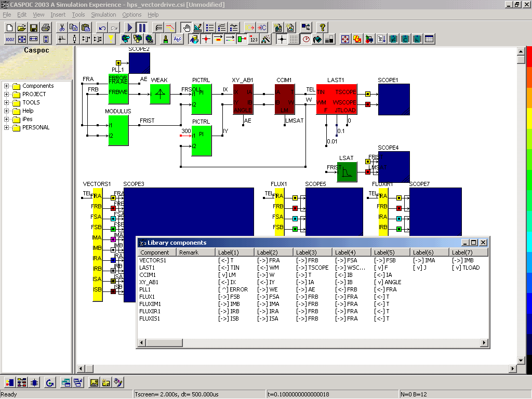Viewport: 532px width, 399px height.
Task: Fit schematic to window with four-arrow icon
Action: (22, 39)
